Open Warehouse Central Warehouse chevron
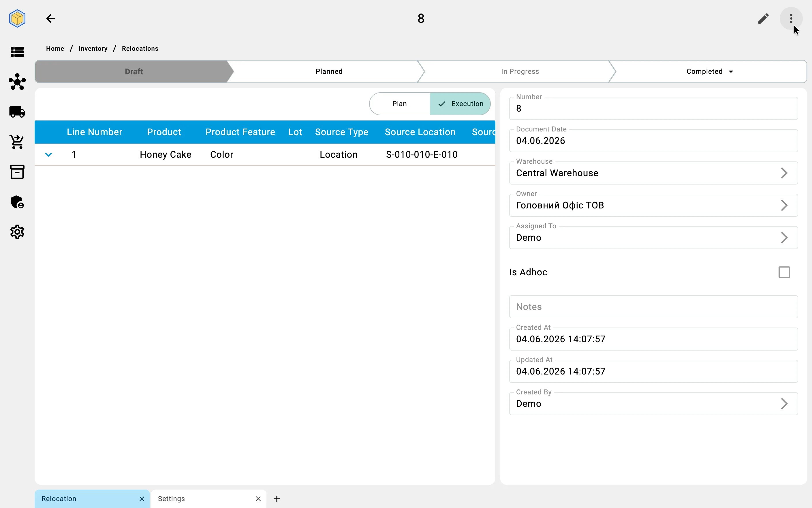Viewport: 812px width, 508px height. point(784,173)
